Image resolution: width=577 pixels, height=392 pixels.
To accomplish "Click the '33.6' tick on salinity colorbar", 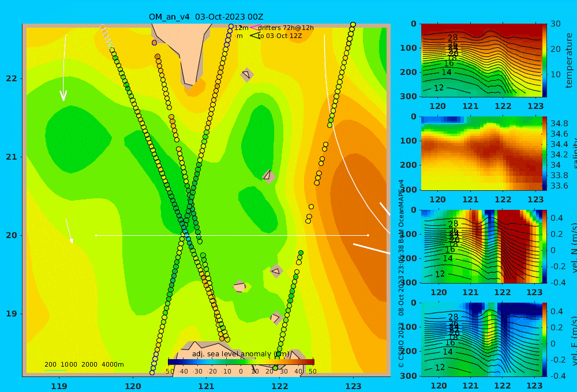I will [559, 186].
